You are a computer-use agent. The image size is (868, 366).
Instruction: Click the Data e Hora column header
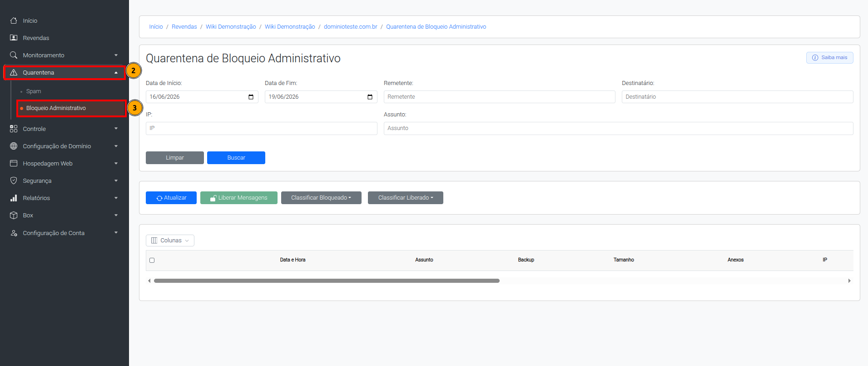tap(293, 260)
